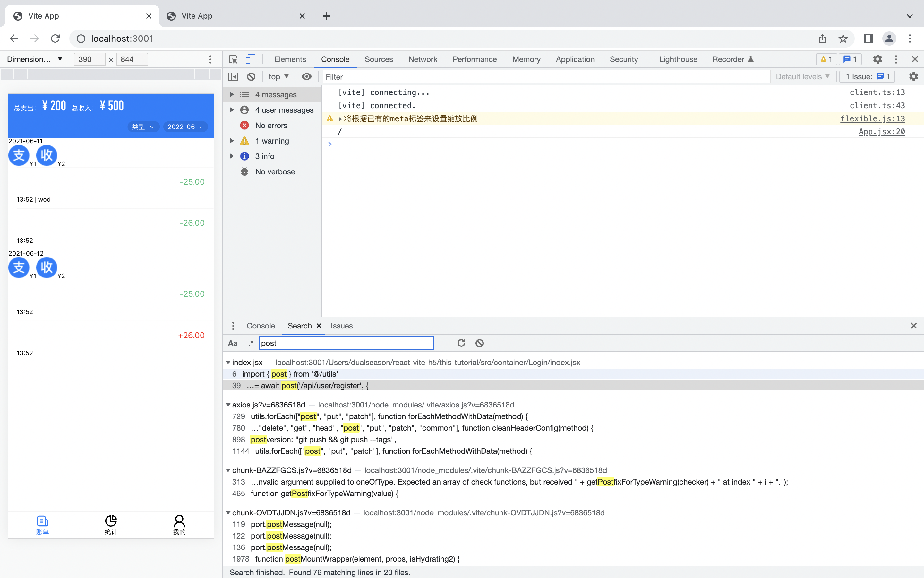Screen dimensions: 924x578
Task: Switch to the Lighthouse tab
Action: point(678,59)
